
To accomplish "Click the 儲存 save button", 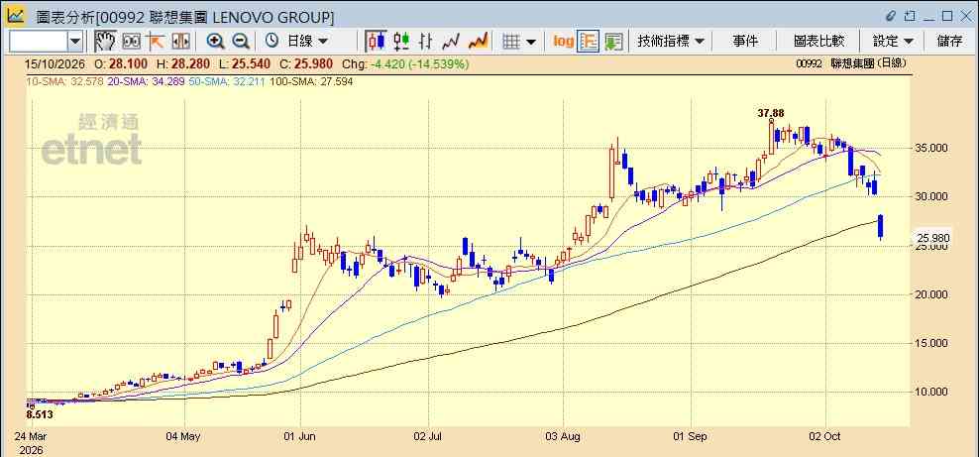I will click(x=949, y=42).
